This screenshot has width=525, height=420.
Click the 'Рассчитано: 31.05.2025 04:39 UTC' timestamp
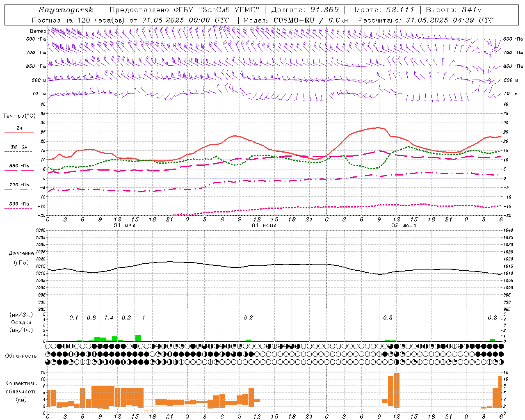coord(426,20)
